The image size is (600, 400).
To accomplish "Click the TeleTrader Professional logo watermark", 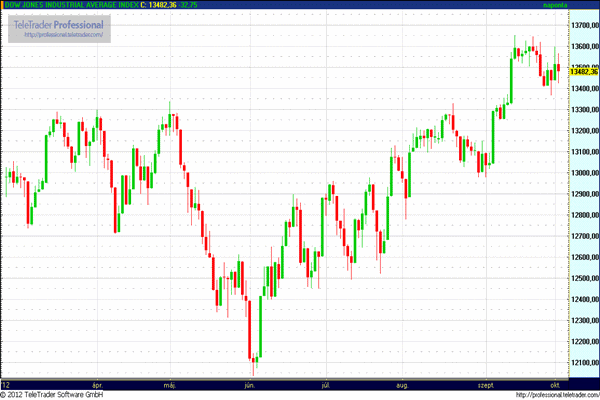I will [x=59, y=24].
